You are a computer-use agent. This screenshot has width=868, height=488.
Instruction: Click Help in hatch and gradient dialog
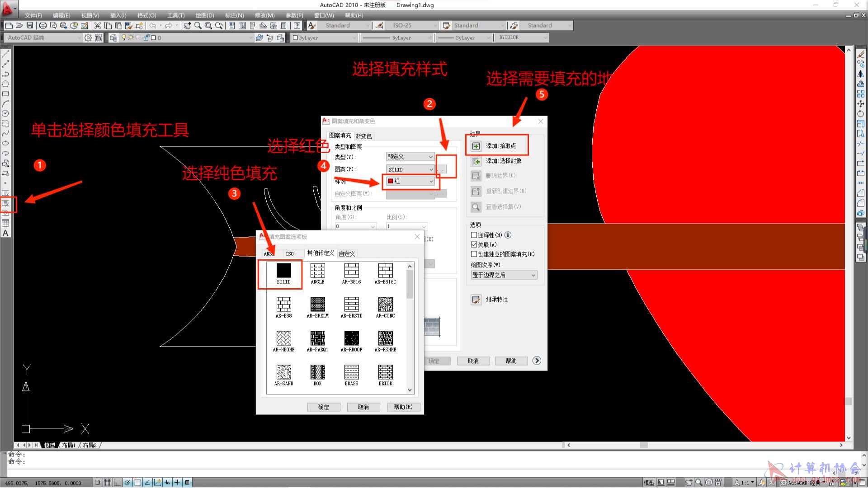511,361
